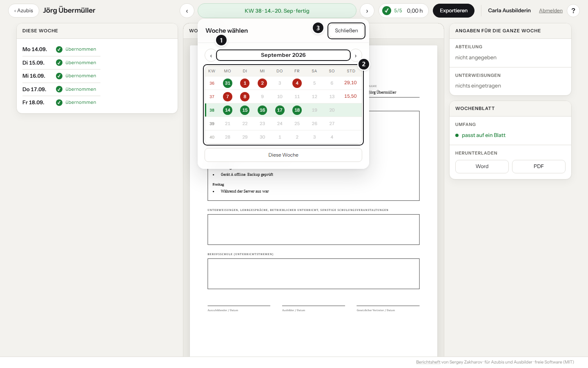Pick calendar week 39 row
Image resolution: width=588 pixels, height=368 pixels.
click(x=283, y=123)
